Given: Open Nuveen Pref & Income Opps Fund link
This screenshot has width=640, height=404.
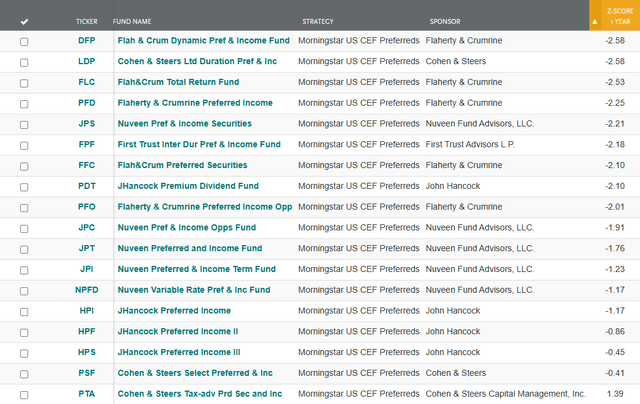Looking at the screenshot, I should tap(187, 228).
